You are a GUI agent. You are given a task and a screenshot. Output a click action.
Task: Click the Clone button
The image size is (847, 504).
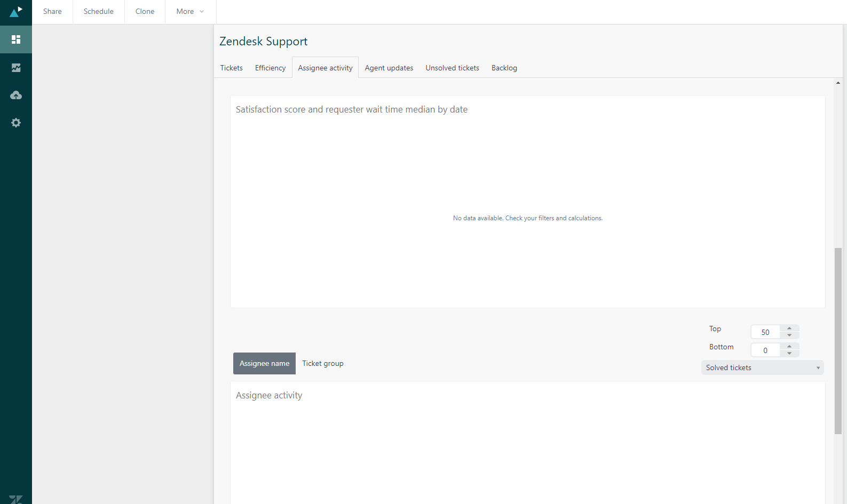pos(145,11)
